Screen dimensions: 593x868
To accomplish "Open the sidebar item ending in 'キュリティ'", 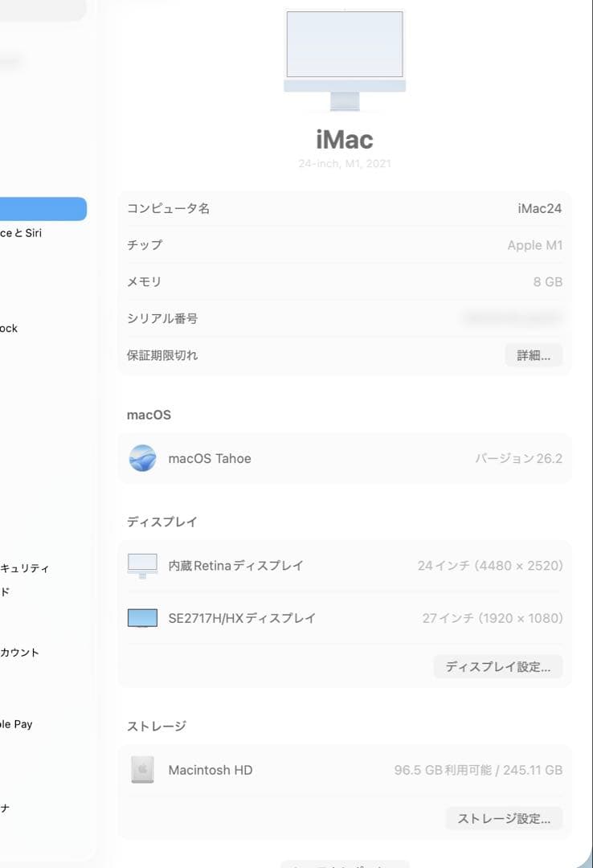I will (24, 568).
